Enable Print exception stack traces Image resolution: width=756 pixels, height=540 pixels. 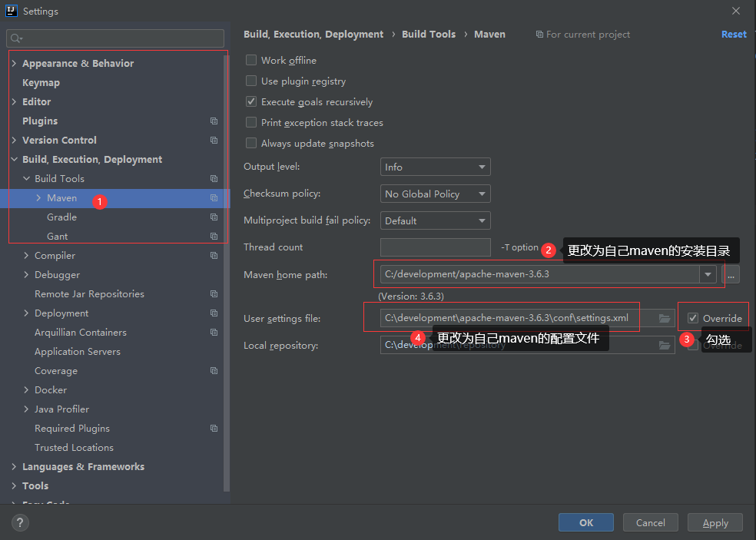click(x=251, y=122)
